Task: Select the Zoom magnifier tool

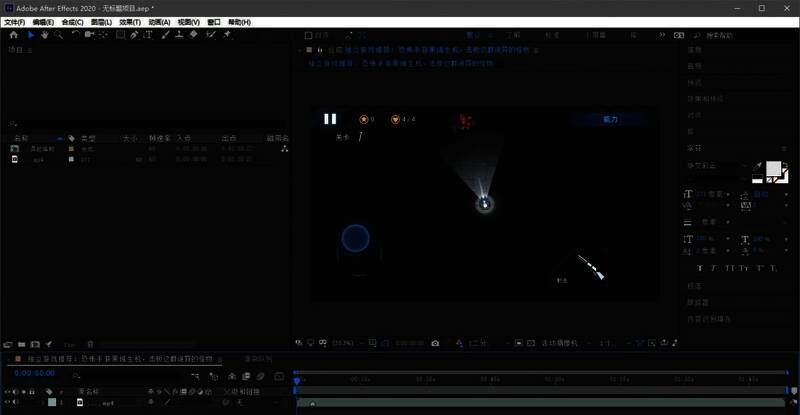Action: (59, 34)
